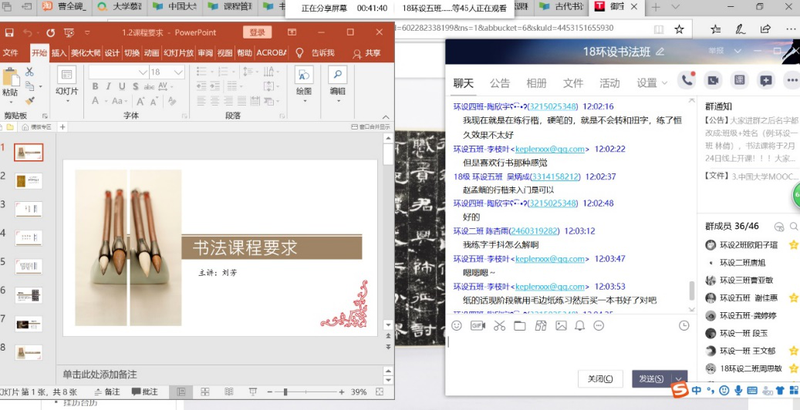Expand the 幻灯片 dropdown arrow

tap(66, 101)
